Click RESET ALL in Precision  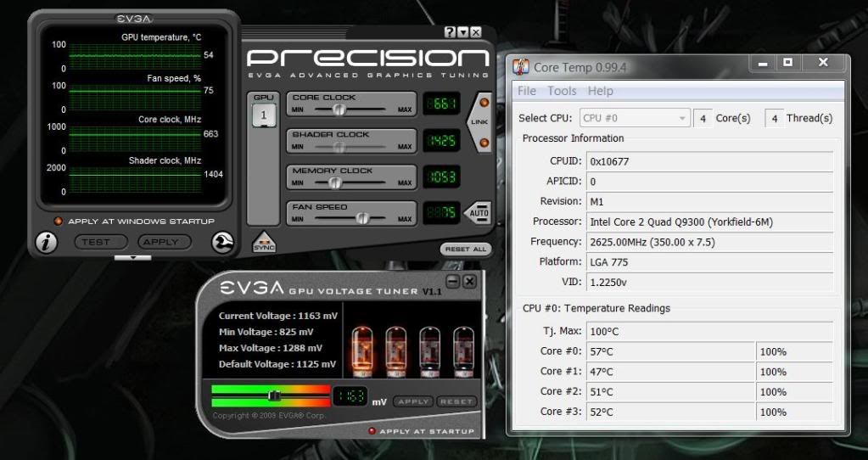click(x=466, y=250)
